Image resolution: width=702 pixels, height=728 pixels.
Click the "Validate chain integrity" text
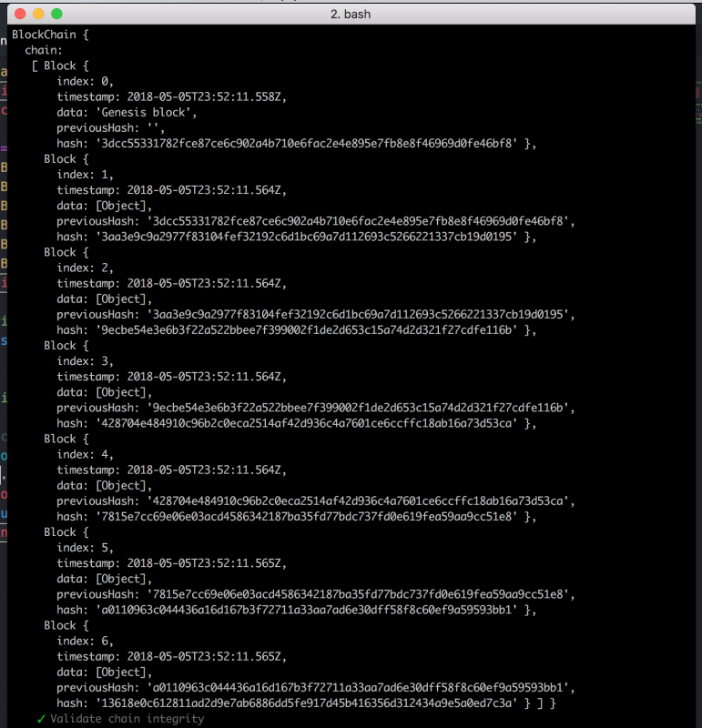pos(127,719)
